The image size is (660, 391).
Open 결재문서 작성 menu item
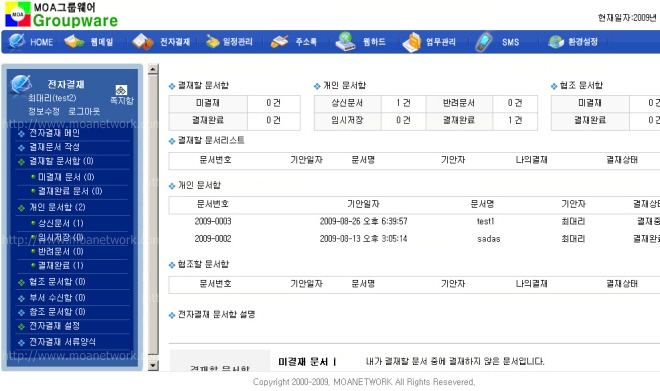click(54, 147)
